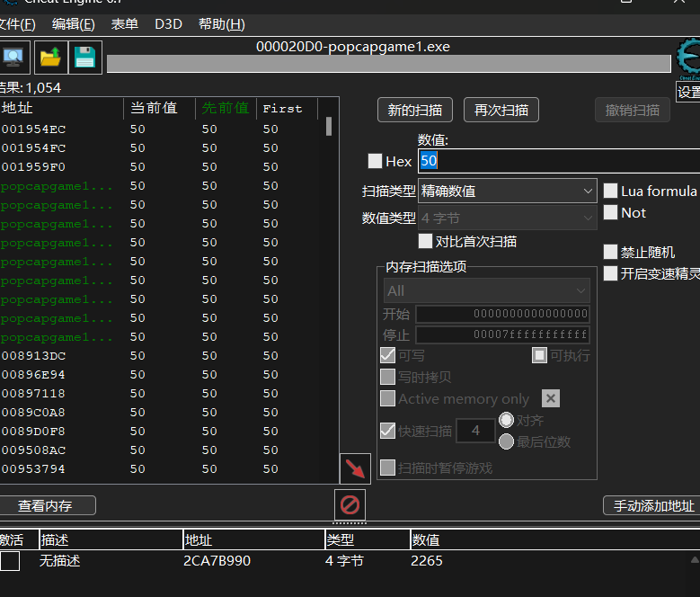Open the memory region All dropdown

point(487,290)
